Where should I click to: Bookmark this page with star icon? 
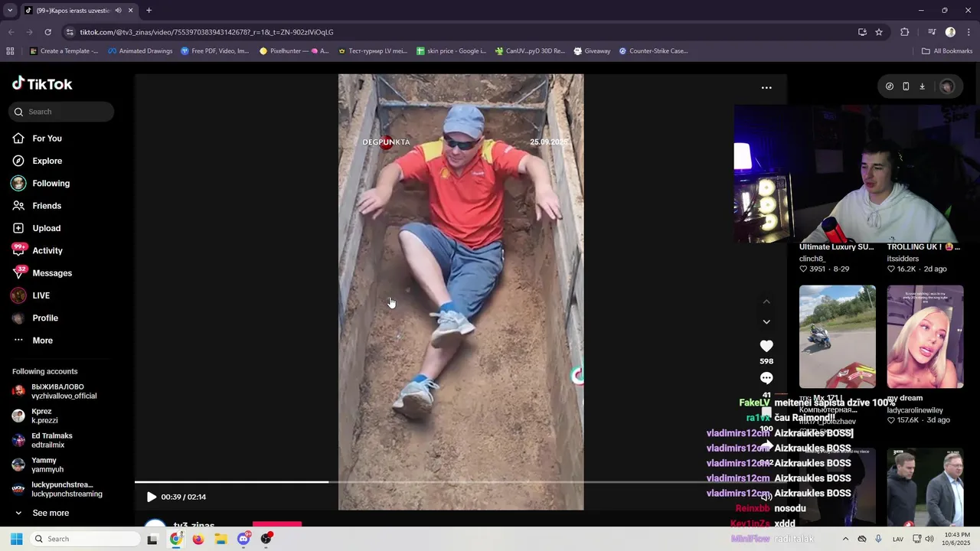[x=879, y=32]
